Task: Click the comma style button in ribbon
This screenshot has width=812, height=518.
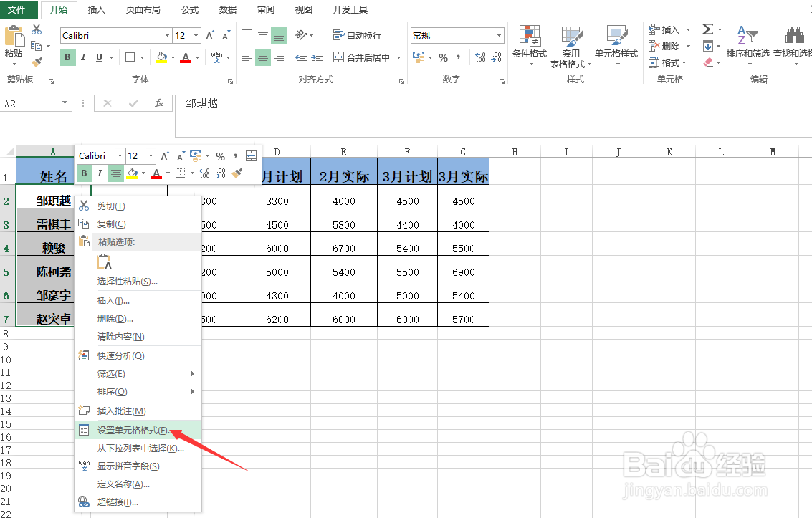Action: 458,57
